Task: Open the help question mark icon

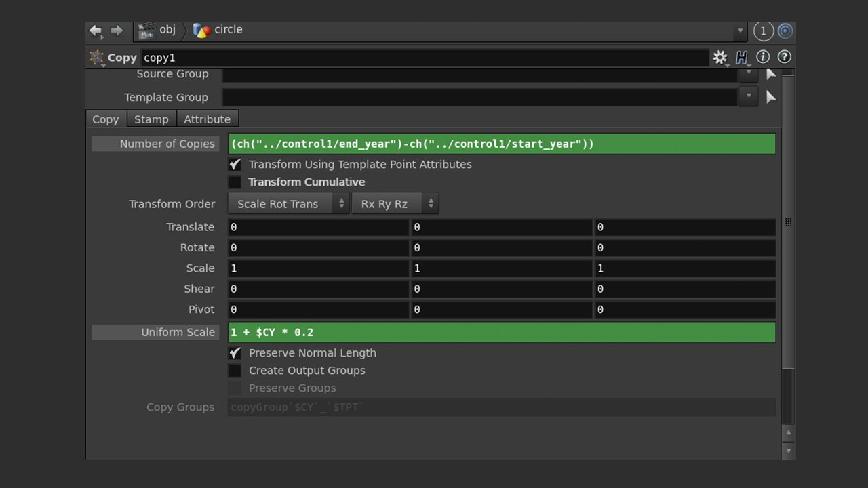Action: click(785, 58)
